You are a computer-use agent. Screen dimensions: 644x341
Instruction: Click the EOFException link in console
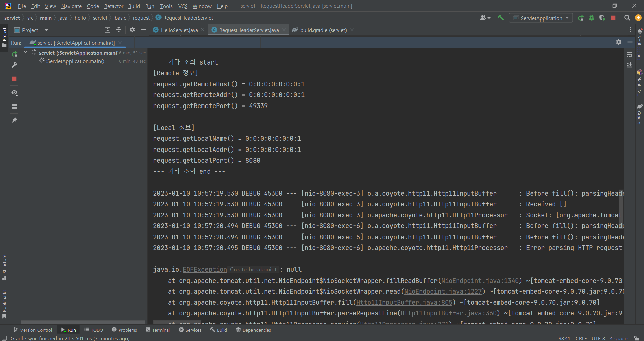[x=205, y=269]
